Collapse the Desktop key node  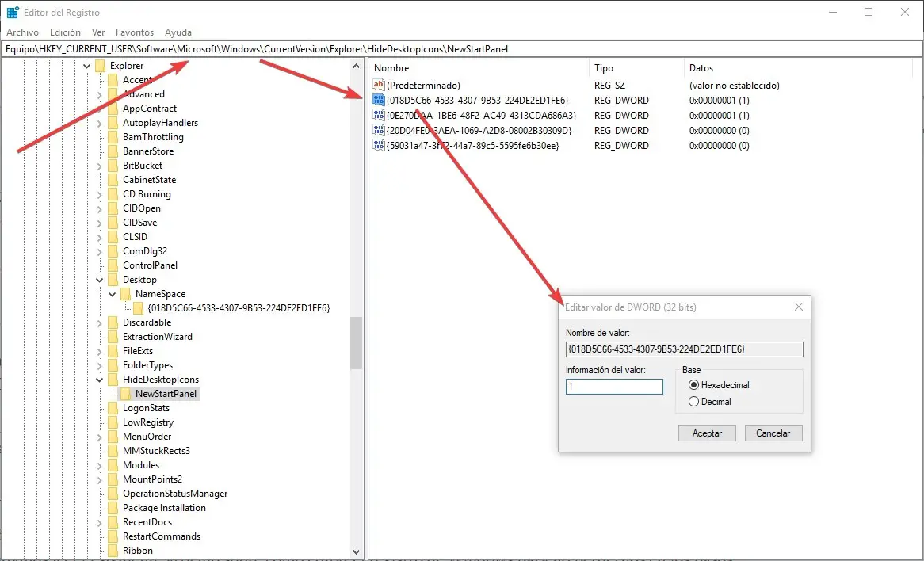click(100, 280)
